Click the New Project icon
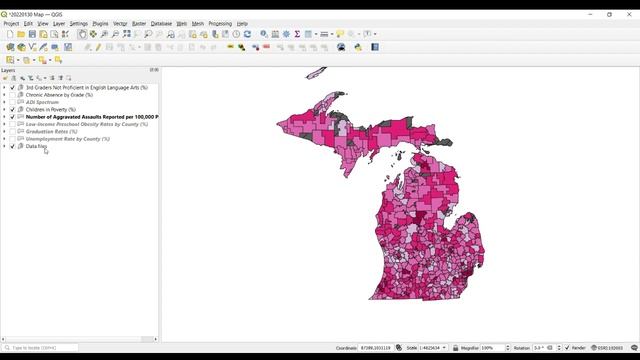This screenshot has height=360, width=640. pos(10,34)
